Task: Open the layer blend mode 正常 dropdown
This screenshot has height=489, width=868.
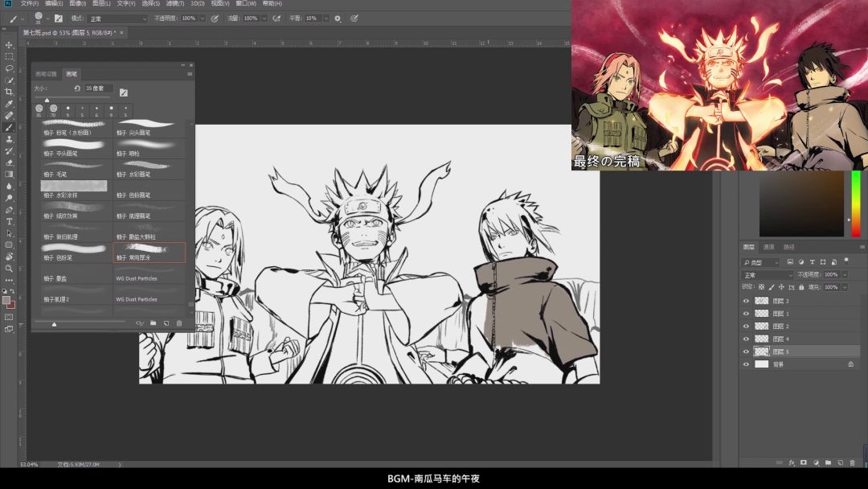Action: pyautogui.click(x=767, y=275)
